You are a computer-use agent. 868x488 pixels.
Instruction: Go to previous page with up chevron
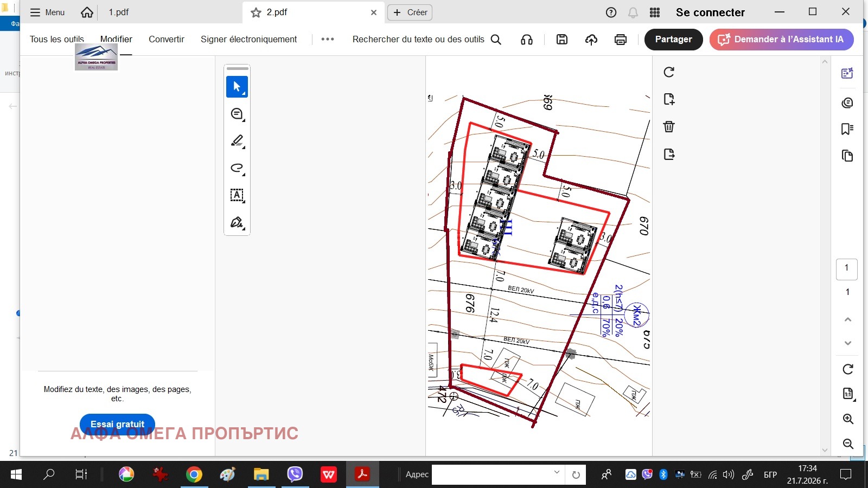coord(848,319)
